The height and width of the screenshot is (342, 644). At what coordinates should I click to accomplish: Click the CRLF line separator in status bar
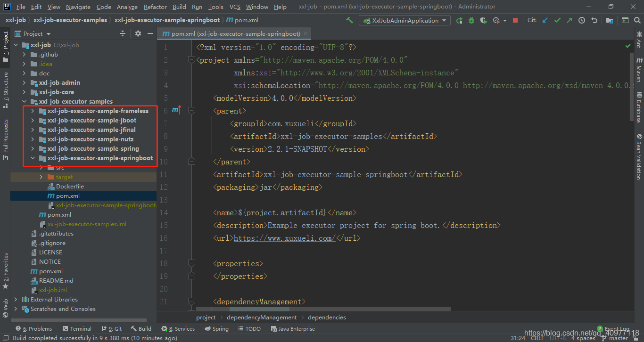[x=537, y=338]
